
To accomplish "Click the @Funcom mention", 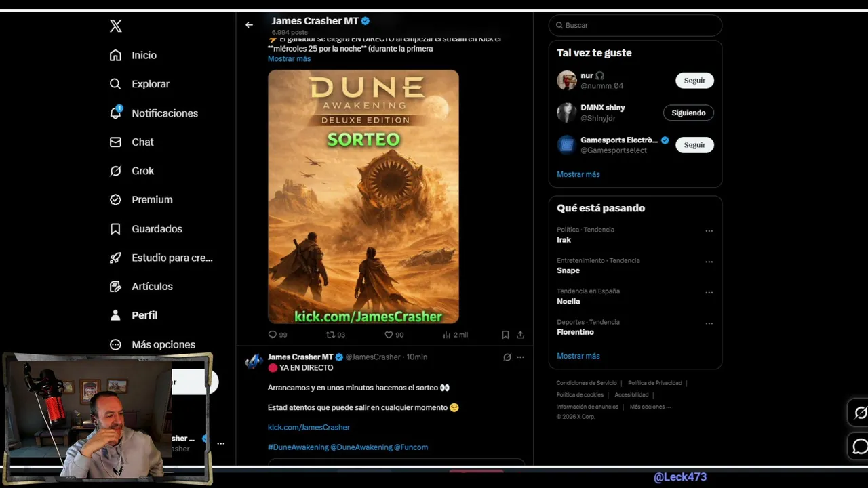I will [x=411, y=447].
